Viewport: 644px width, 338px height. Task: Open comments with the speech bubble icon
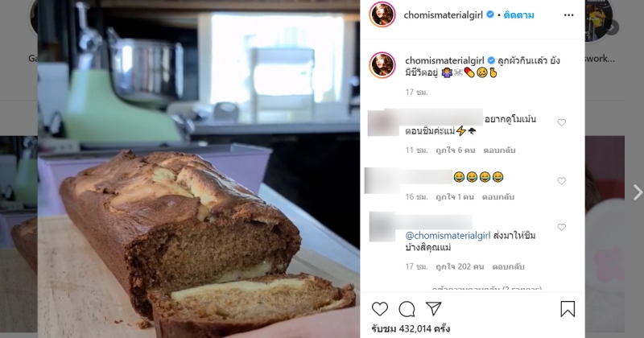point(407,309)
